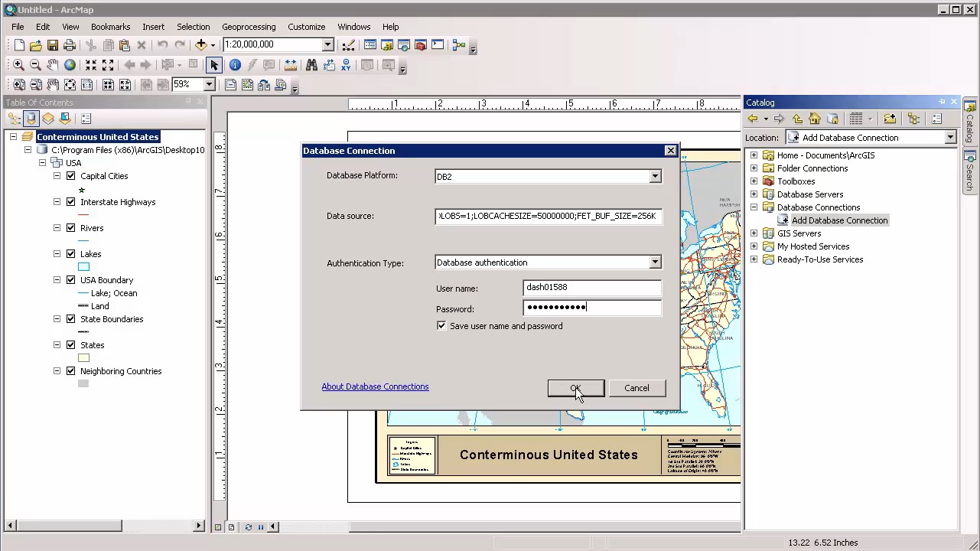Click the New Map Document icon
Image resolution: width=980 pixels, height=551 pixels.
[19, 45]
